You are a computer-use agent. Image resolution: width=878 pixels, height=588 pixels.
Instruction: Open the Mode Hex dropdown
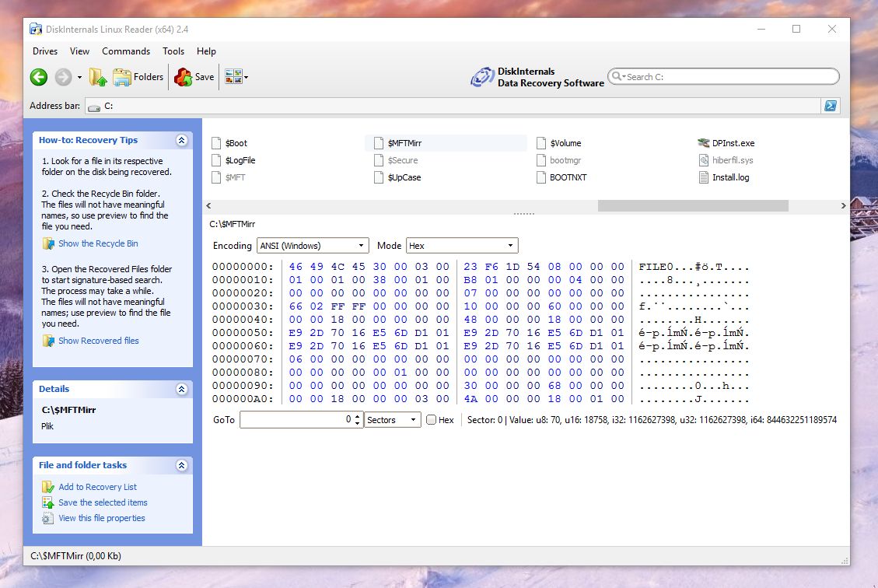click(462, 246)
